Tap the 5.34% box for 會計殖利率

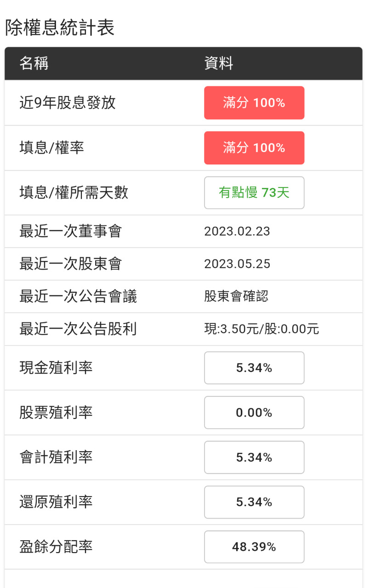coord(254,457)
